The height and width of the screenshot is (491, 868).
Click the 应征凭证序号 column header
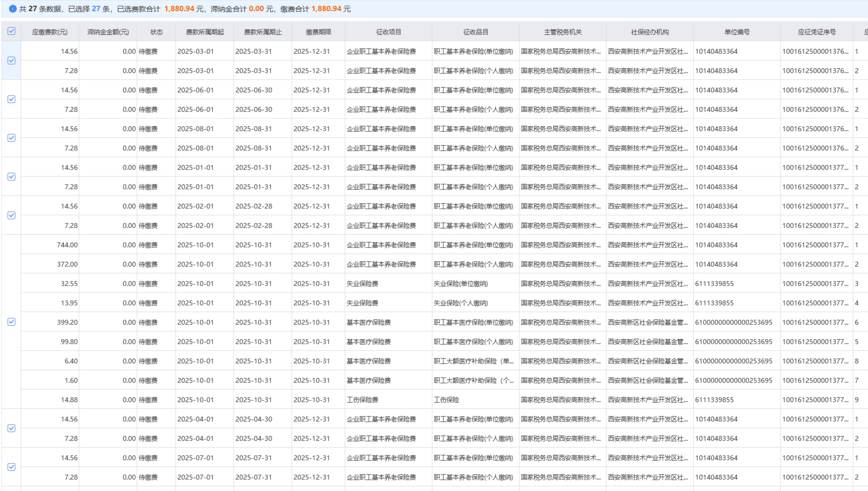coord(816,32)
